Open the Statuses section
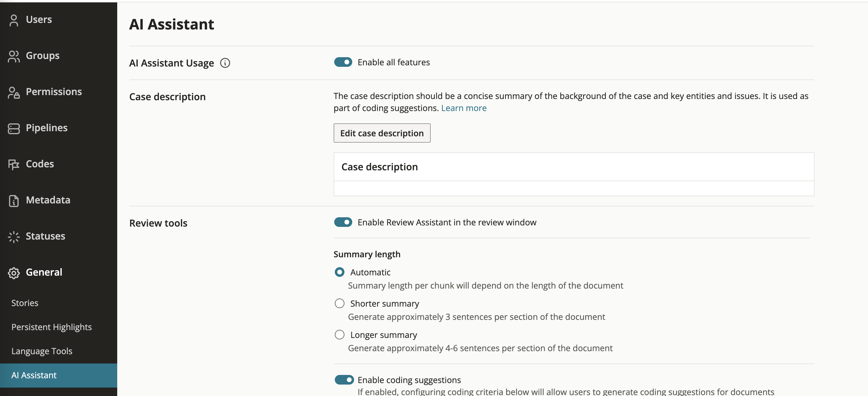 [45, 236]
